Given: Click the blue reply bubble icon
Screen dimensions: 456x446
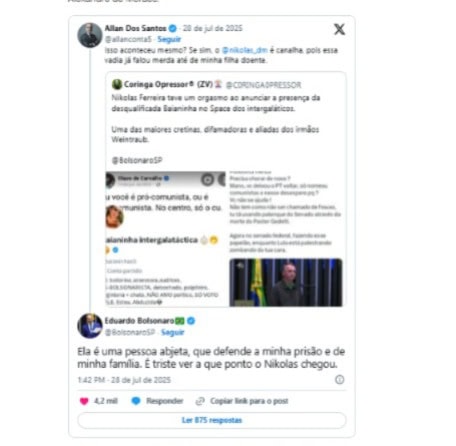Looking at the screenshot, I should tap(136, 401).
